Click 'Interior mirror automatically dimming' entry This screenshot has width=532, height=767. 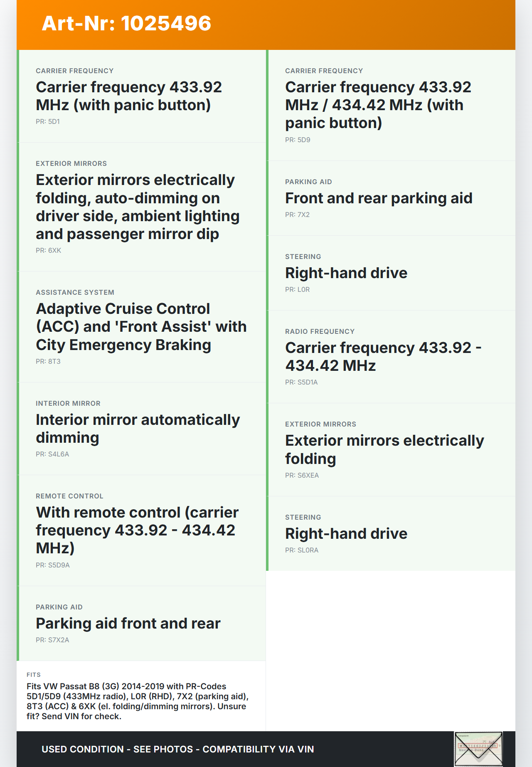click(138, 429)
